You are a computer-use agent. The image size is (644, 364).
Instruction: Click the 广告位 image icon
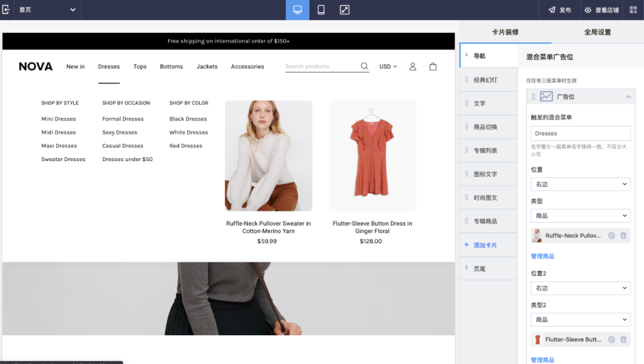(546, 97)
